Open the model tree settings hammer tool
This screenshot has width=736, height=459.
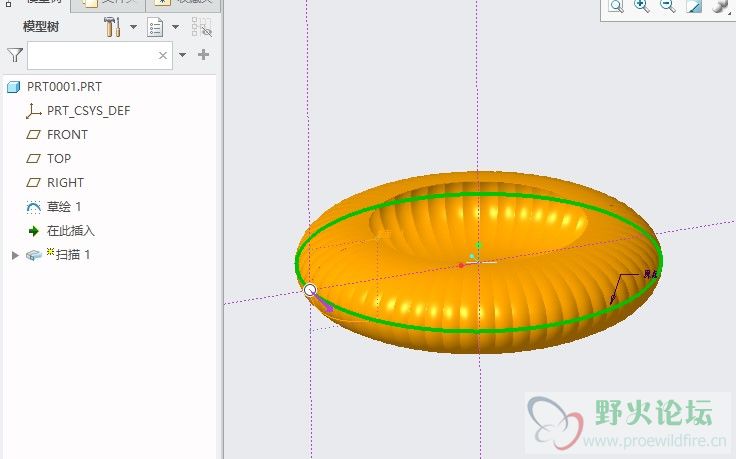click(112, 27)
